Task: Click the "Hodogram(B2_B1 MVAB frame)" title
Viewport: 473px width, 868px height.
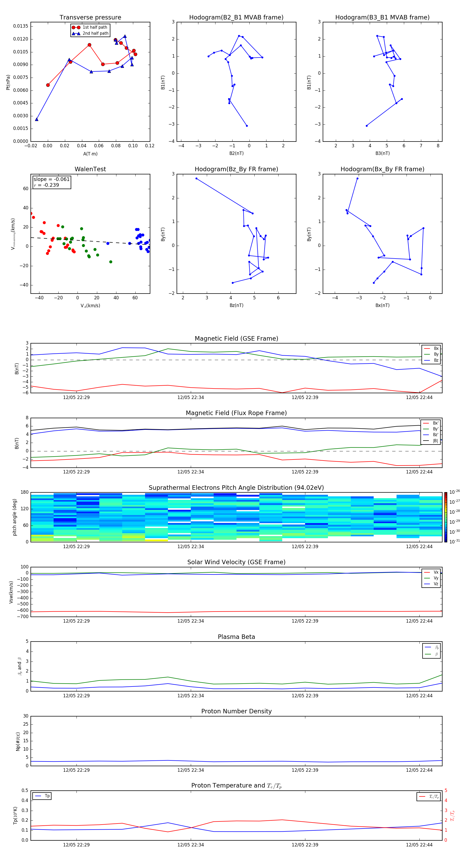Action: tap(236, 18)
